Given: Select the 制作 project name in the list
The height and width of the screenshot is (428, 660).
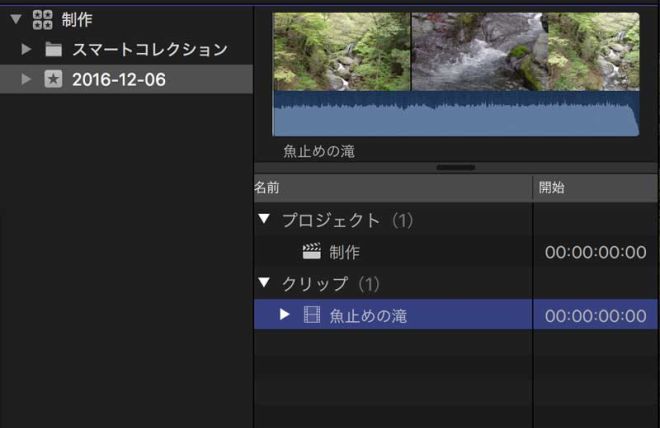Looking at the screenshot, I should tap(345, 252).
